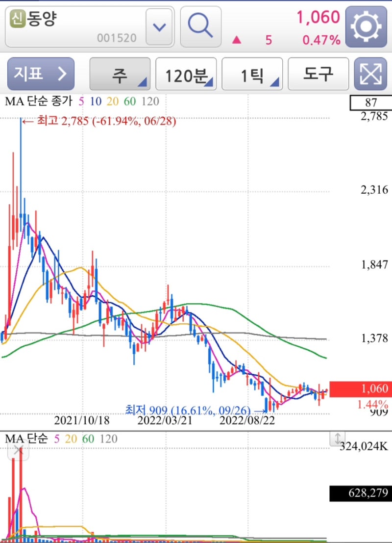The height and width of the screenshot is (543, 392).
Task: Open the 120분 timeframe dropdown
Action: click(186, 74)
